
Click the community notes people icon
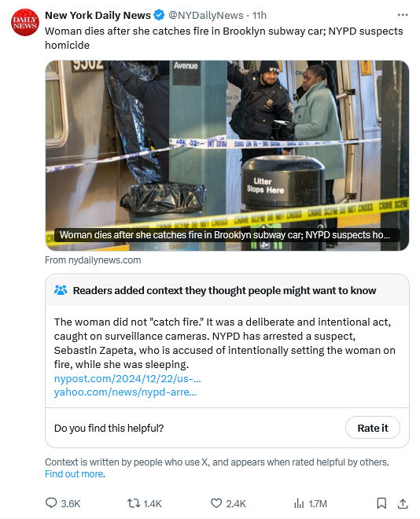coord(61,290)
